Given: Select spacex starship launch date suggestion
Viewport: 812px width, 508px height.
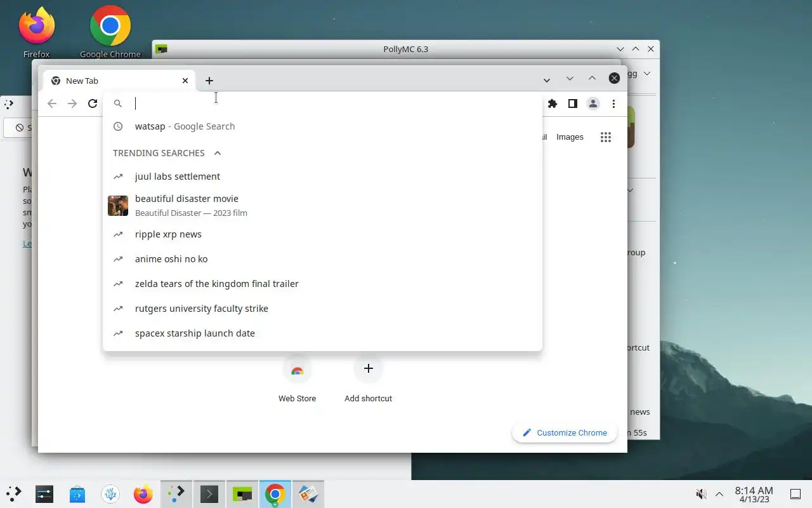Looking at the screenshot, I should [x=322, y=333].
